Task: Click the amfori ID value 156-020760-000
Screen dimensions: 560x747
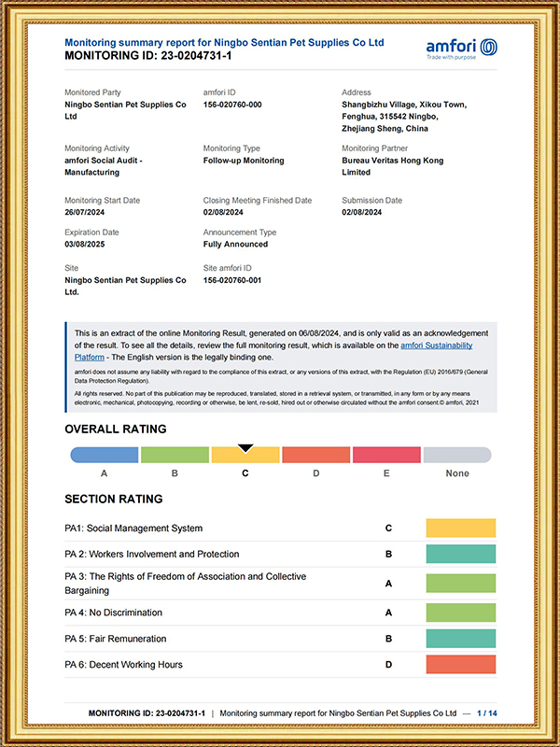Action: tap(232, 105)
